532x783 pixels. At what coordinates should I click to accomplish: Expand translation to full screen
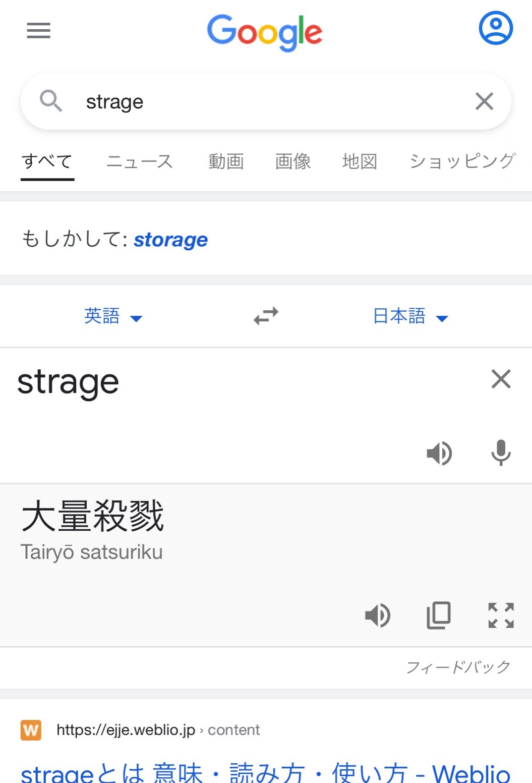pos(501,616)
